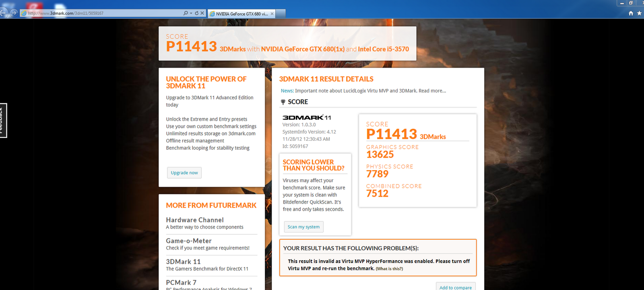Click 'Benchmark looping for stability testing' text
Image resolution: width=644 pixels, height=290 pixels.
coord(208,148)
